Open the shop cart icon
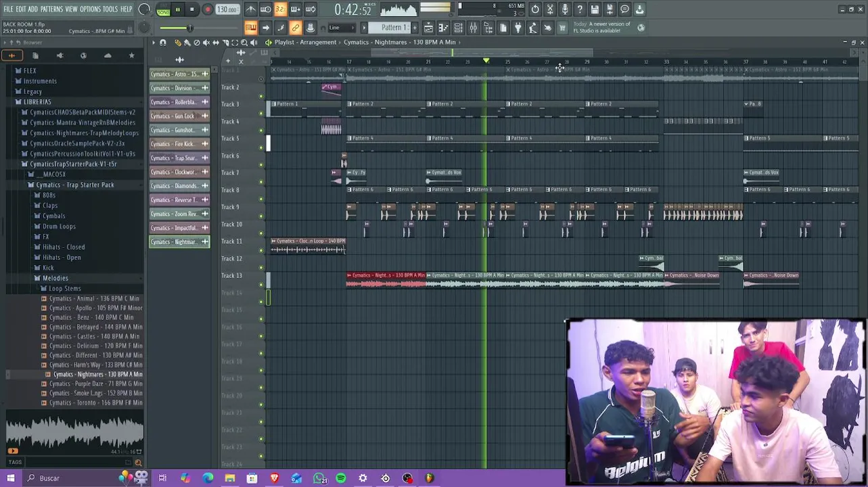This screenshot has height=487, width=868. [x=562, y=28]
